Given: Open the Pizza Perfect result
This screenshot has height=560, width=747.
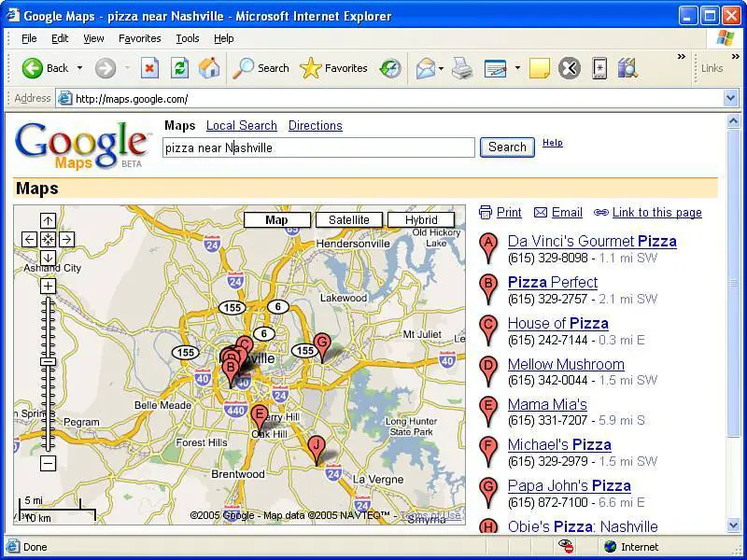Looking at the screenshot, I should click(x=553, y=283).
